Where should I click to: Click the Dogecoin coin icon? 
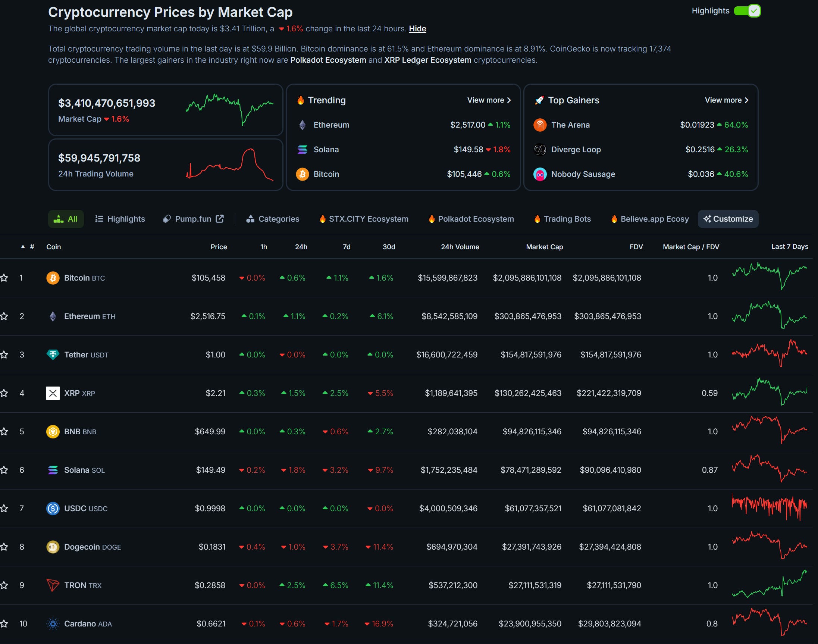point(53,547)
